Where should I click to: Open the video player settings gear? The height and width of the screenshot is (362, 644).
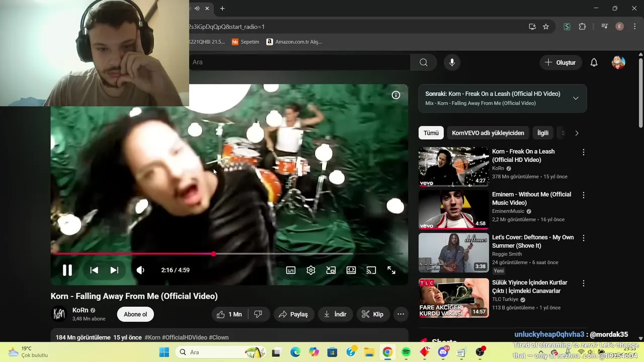click(x=311, y=270)
